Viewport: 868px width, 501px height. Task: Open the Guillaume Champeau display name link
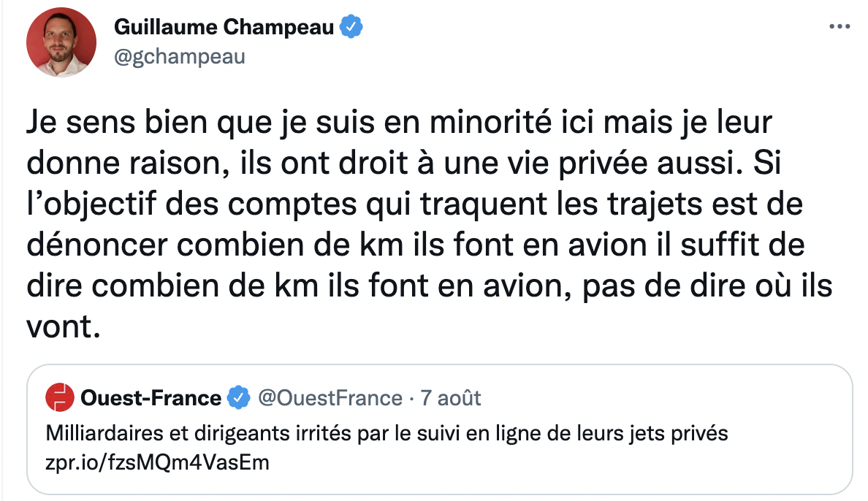coord(224,28)
